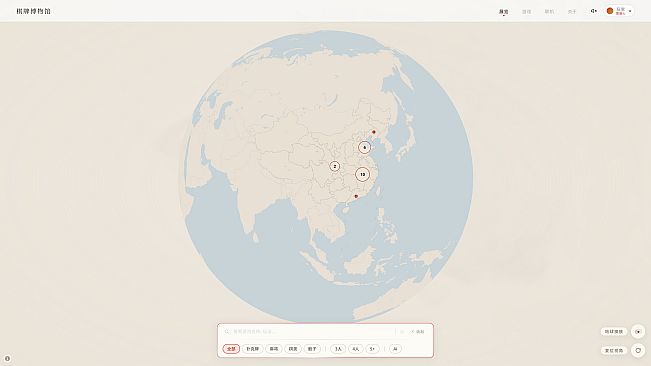Viewport: 651px width, 366px height.
Task: Click the globe rotation round icon button
Action: click(x=638, y=332)
